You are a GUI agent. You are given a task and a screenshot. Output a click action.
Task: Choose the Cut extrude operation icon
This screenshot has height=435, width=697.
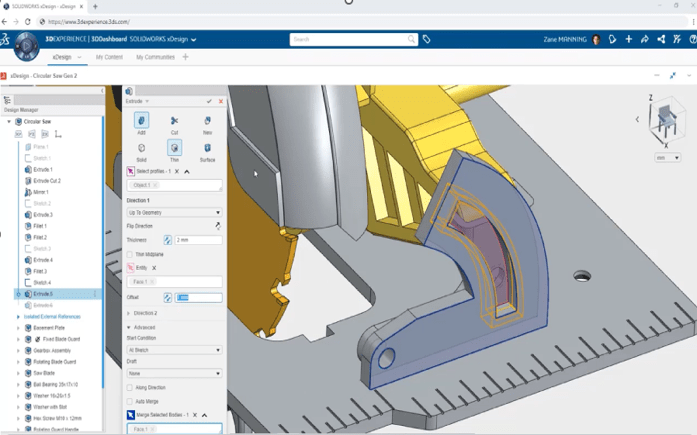coord(174,121)
